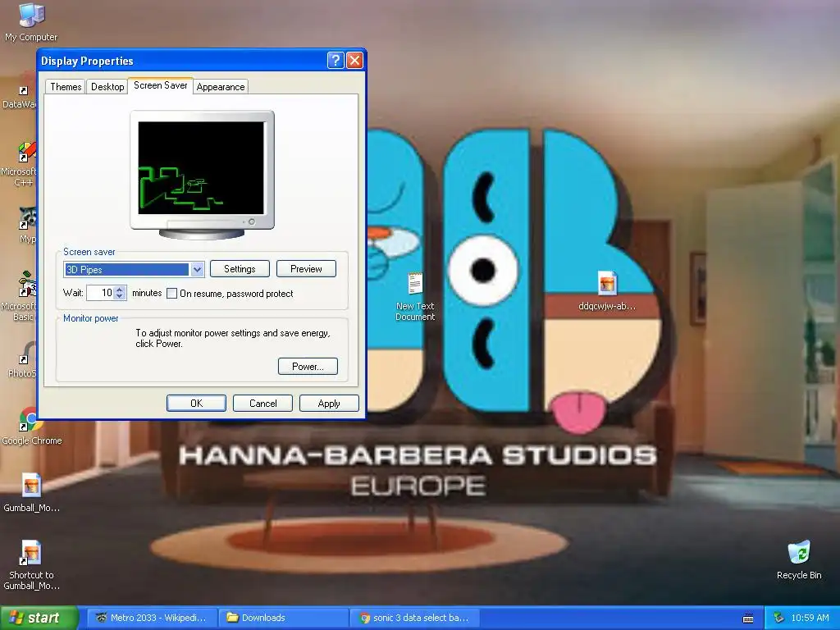The width and height of the screenshot is (840, 630).
Task: Switch to sonic 3 data select Chrome window
Action: (x=413, y=618)
